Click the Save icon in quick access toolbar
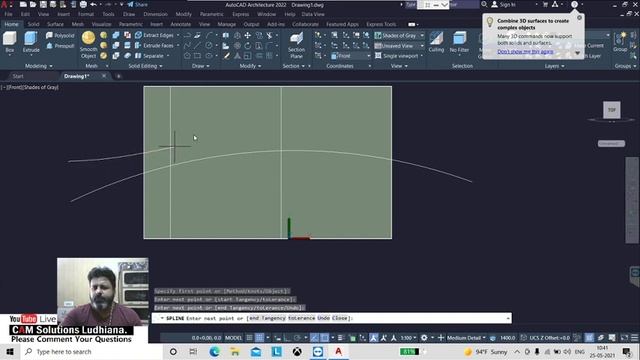This screenshot has width=640, height=360. (x=43, y=4)
